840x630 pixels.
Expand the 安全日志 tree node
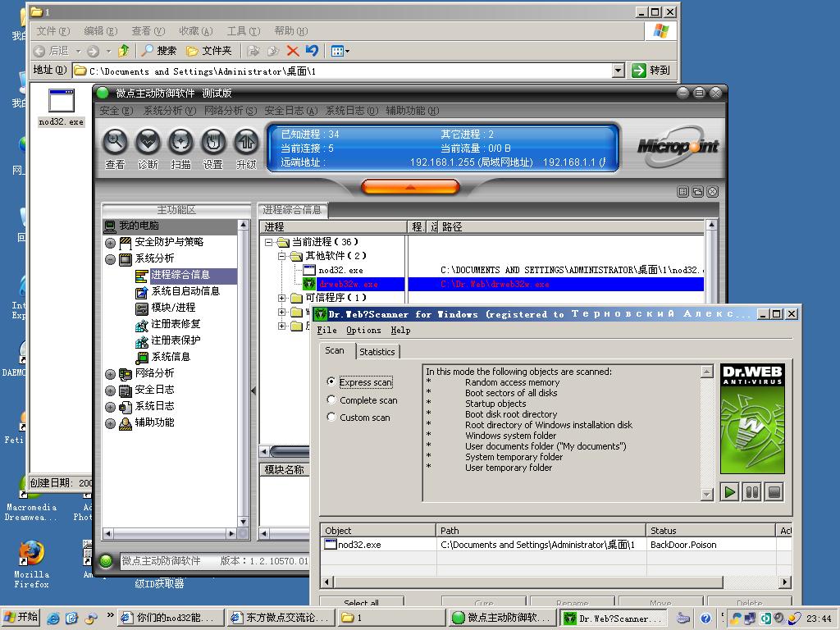coord(111,391)
